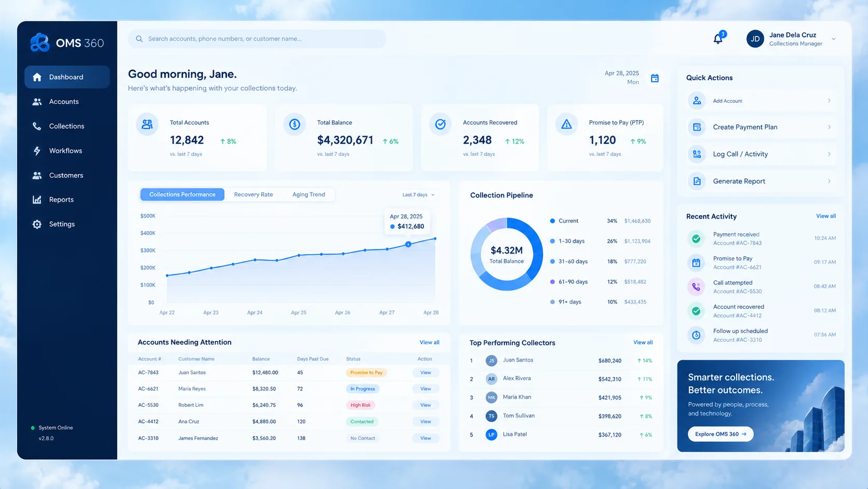Image resolution: width=868 pixels, height=489 pixels.
Task: Click View all in Recent Activity
Action: 825,216
